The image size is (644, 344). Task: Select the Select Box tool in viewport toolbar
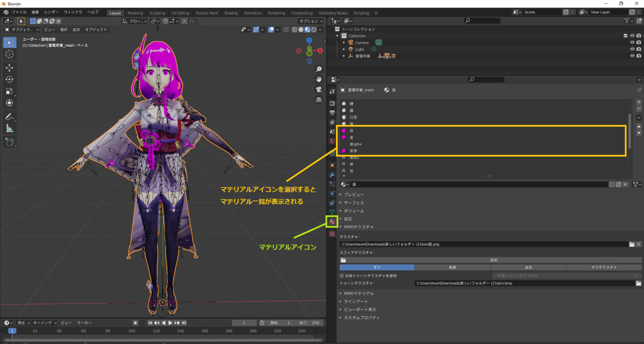[x=10, y=42]
